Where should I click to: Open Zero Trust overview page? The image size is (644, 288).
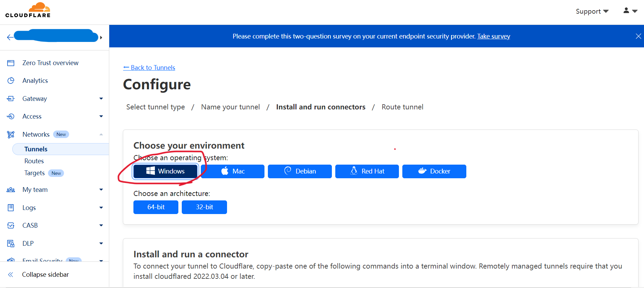tap(50, 63)
